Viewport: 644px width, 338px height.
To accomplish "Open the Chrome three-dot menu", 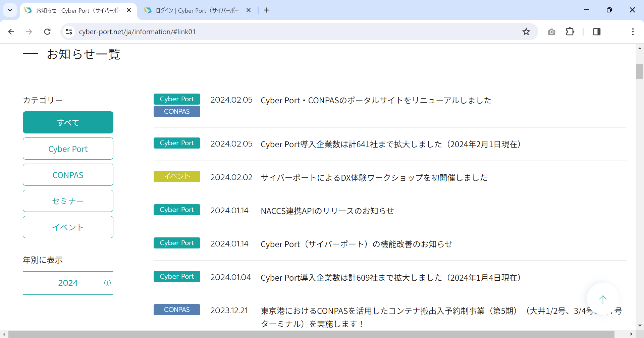I will 633,32.
